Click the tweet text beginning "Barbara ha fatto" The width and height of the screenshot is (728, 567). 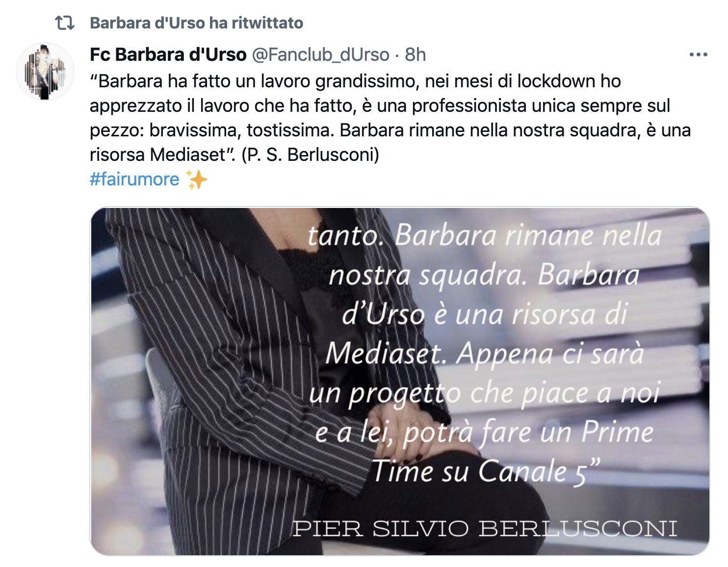tap(390, 118)
